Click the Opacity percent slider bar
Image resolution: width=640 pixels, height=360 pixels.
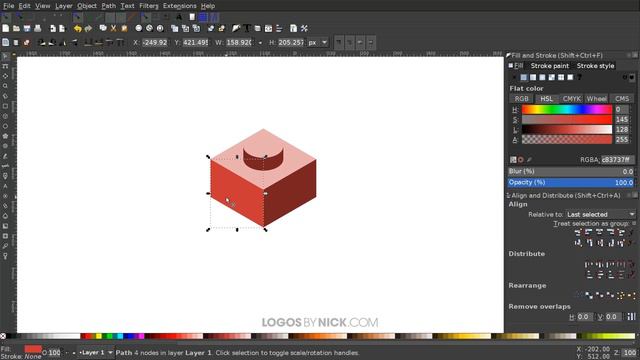(571, 182)
